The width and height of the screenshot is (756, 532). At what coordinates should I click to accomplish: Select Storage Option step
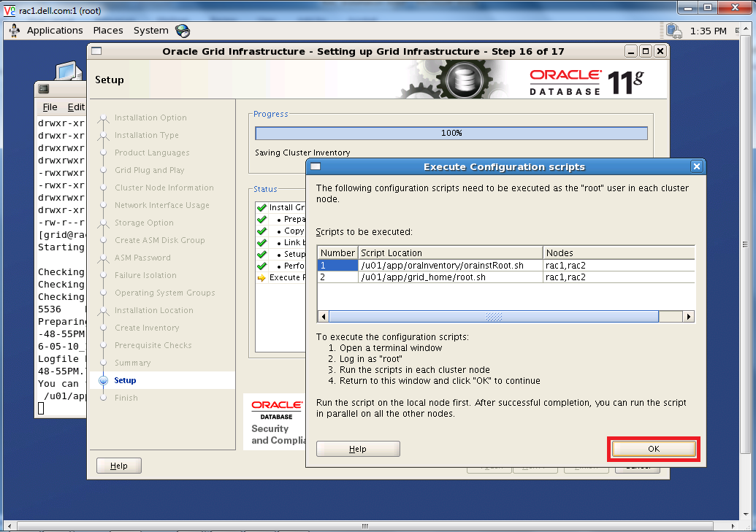coord(144,223)
